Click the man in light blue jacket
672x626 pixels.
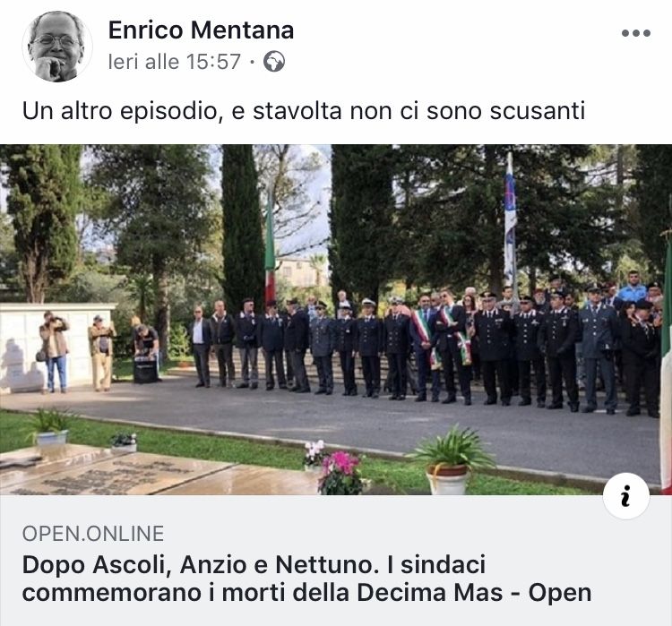coord(633,287)
